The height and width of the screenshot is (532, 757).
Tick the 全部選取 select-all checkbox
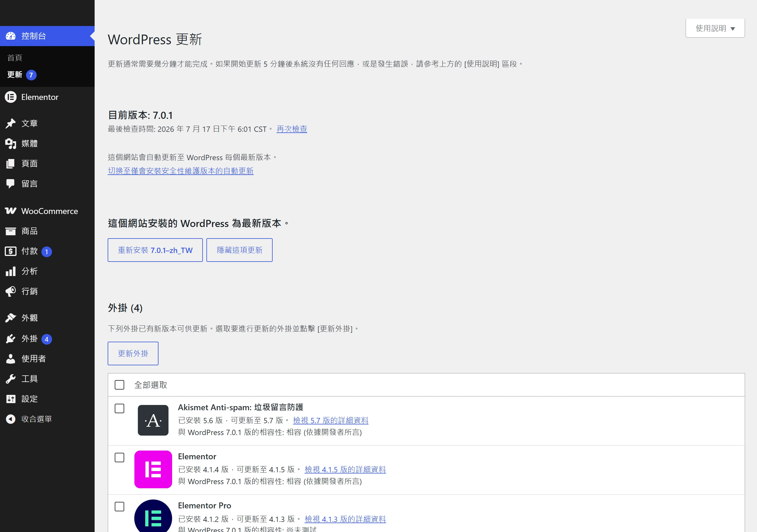119,385
